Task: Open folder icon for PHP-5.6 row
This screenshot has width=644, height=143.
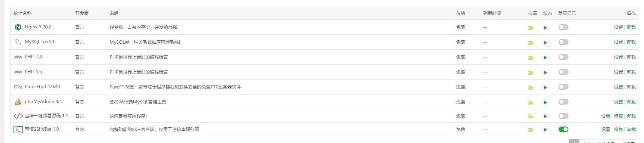Action: pyautogui.click(x=531, y=72)
